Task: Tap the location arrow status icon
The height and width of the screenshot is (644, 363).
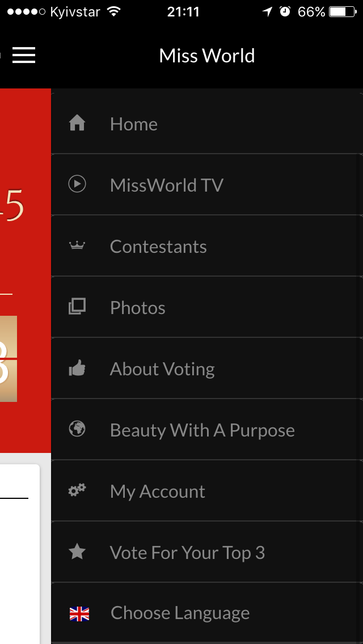Action: (268, 11)
